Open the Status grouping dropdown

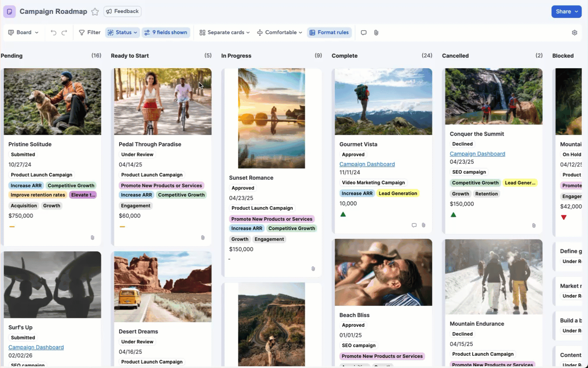(123, 32)
